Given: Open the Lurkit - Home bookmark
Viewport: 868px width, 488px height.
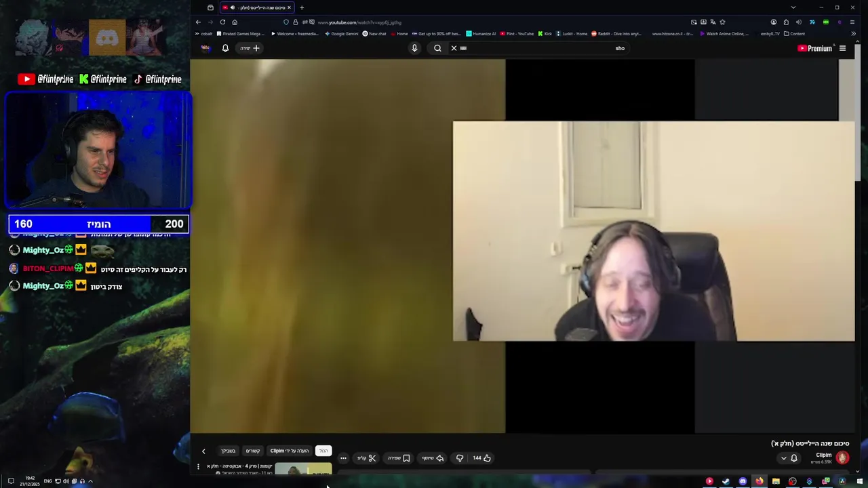Looking at the screenshot, I should (x=571, y=33).
